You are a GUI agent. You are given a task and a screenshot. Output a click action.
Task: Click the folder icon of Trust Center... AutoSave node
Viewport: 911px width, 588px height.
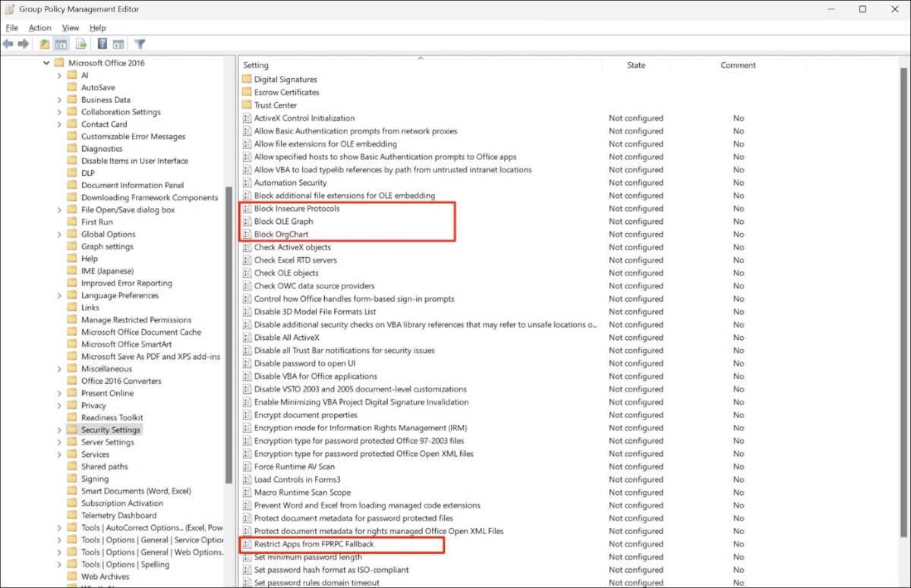[71, 87]
